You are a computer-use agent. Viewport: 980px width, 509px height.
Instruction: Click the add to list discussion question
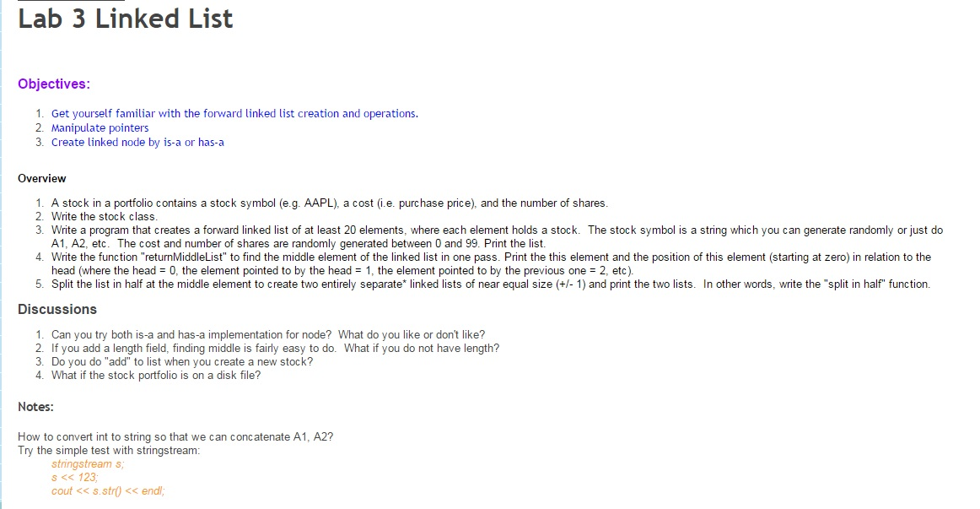(182, 361)
